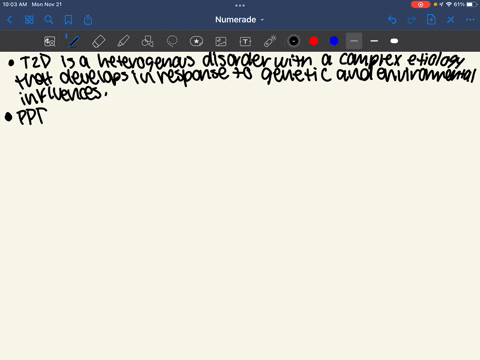Select the thinnest stroke width
Viewport: 480px width, 360px height.
pyautogui.click(x=354, y=41)
